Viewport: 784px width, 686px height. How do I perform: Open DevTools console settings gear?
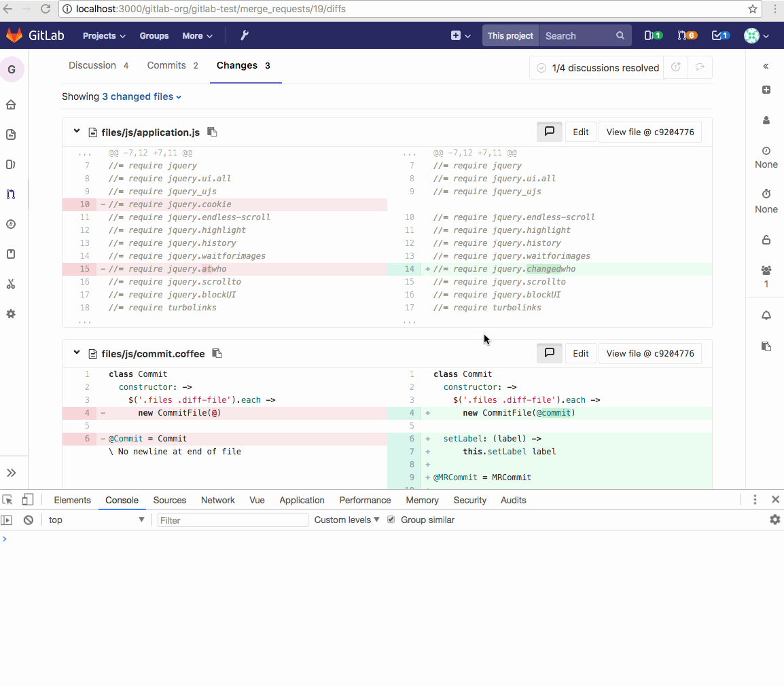[774, 520]
